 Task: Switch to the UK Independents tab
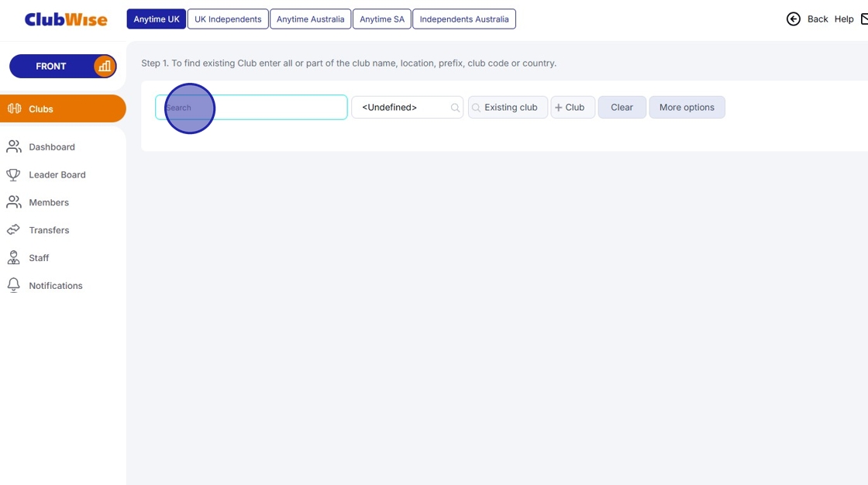point(227,19)
